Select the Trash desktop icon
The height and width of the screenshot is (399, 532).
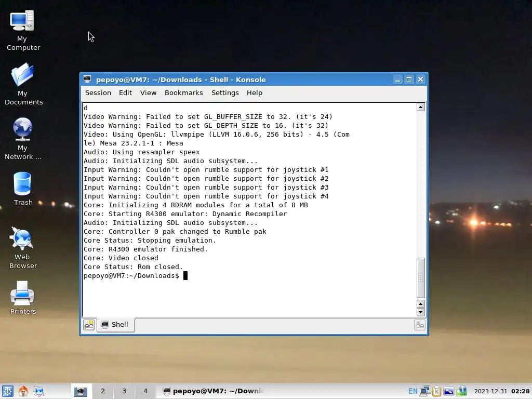click(23, 189)
